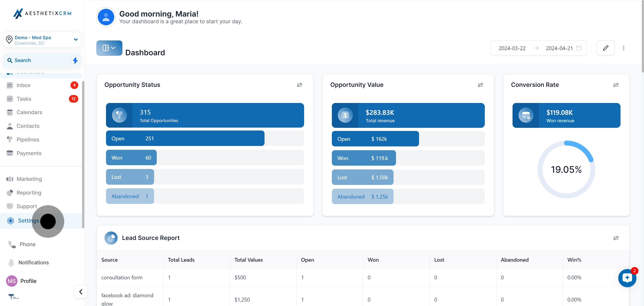Click the Open opportunities progress bar
Image resolution: width=644 pixels, height=306 pixels.
(185, 138)
